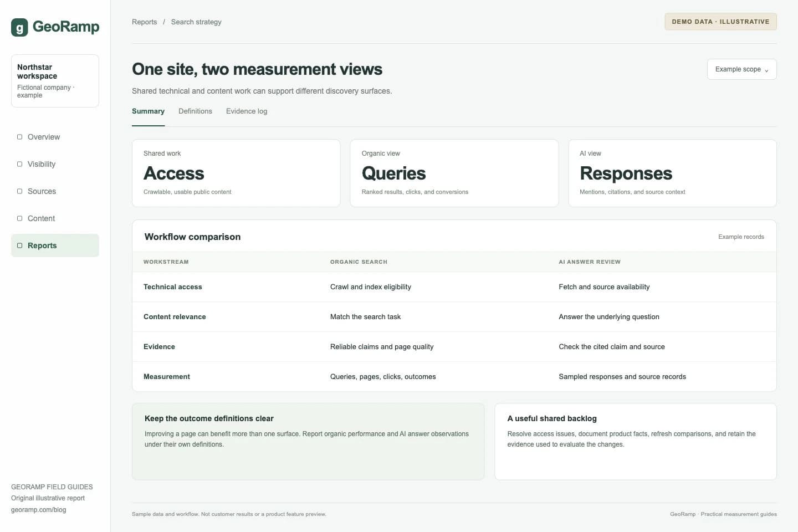The height and width of the screenshot is (532, 798).
Task: Open the Queries organic view card
Action: [x=454, y=173]
